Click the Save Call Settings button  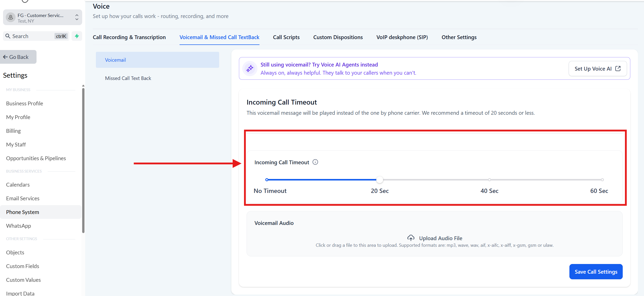pyautogui.click(x=596, y=272)
